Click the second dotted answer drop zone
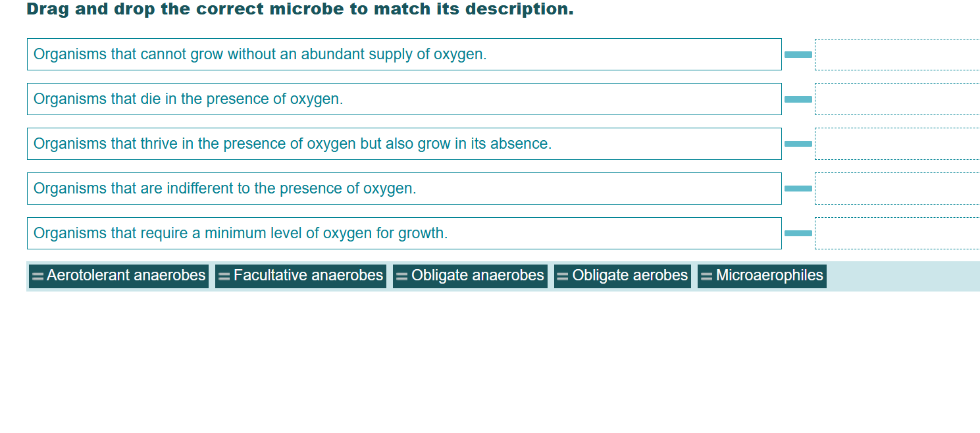980x433 pixels. (x=897, y=99)
